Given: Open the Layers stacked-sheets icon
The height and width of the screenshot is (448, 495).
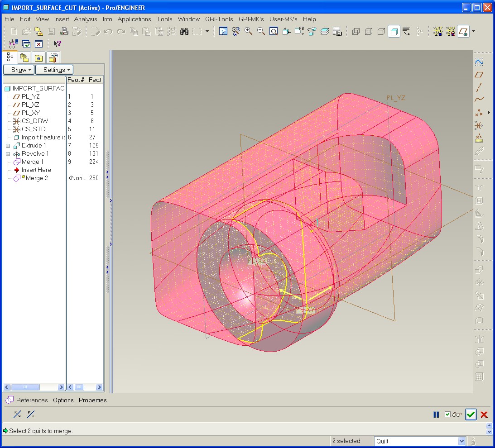Looking at the screenshot, I should (325, 31).
